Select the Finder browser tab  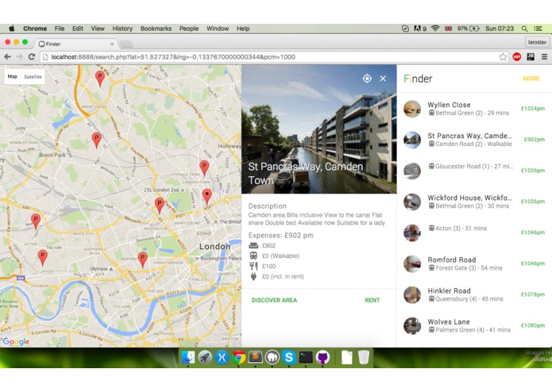[x=76, y=44]
